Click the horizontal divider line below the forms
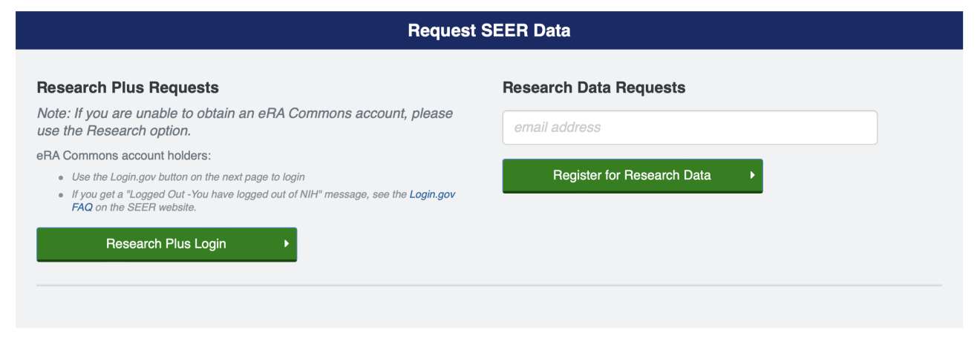The image size is (980, 344). 489,285
